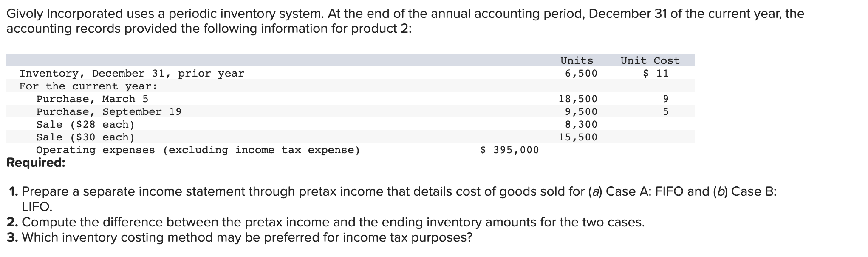Click the 15,500 units sold value

578,137
